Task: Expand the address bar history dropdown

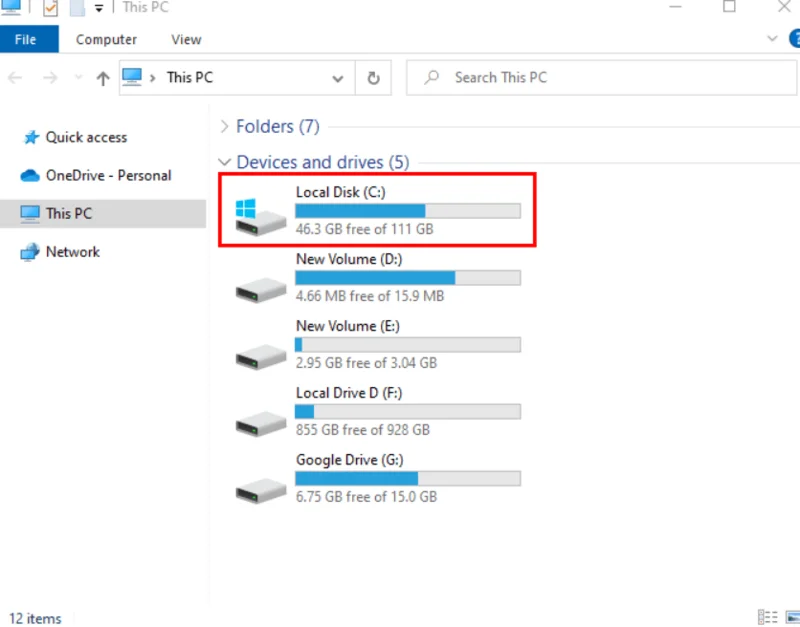Action: point(337,79)
